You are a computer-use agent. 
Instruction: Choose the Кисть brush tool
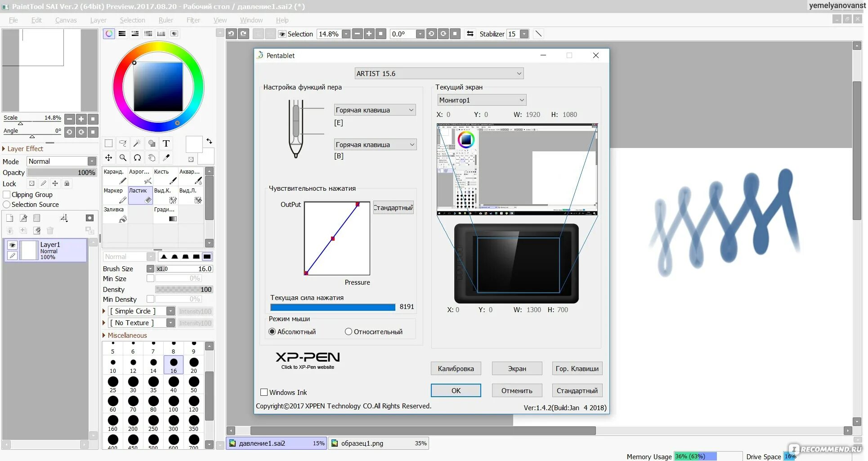(x=166, y=176)
